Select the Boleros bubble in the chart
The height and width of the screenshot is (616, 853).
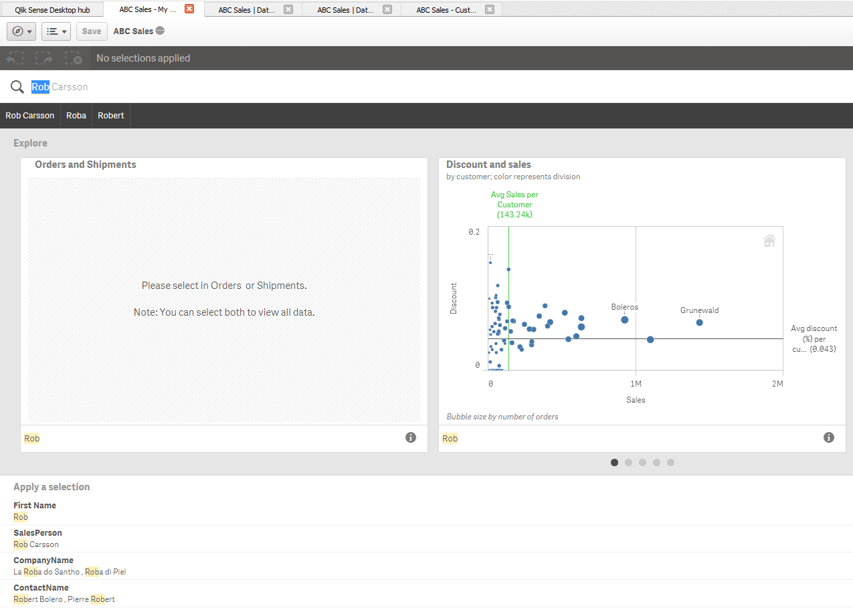tap(625, 320)
